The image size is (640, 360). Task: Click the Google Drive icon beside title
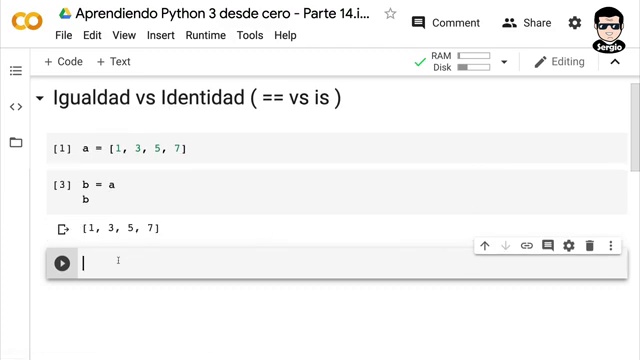pyautogui.click(x=65, y=13)
